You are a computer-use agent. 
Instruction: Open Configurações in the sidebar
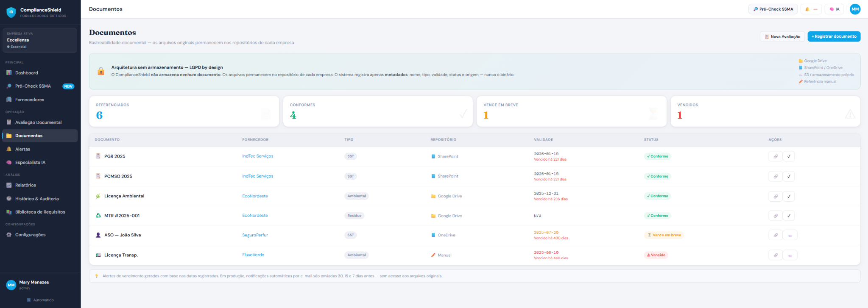click(40, 235)
